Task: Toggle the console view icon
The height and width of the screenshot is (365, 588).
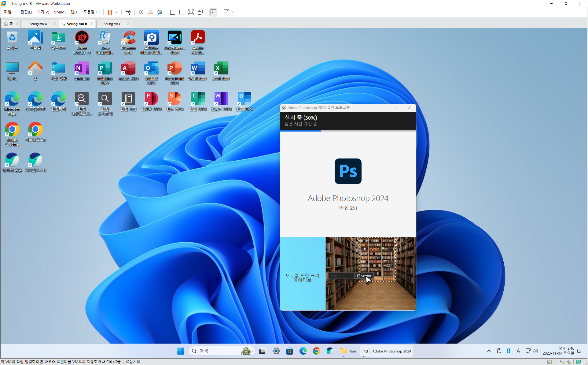Action: pyautogui.click(x=213, y=12)
